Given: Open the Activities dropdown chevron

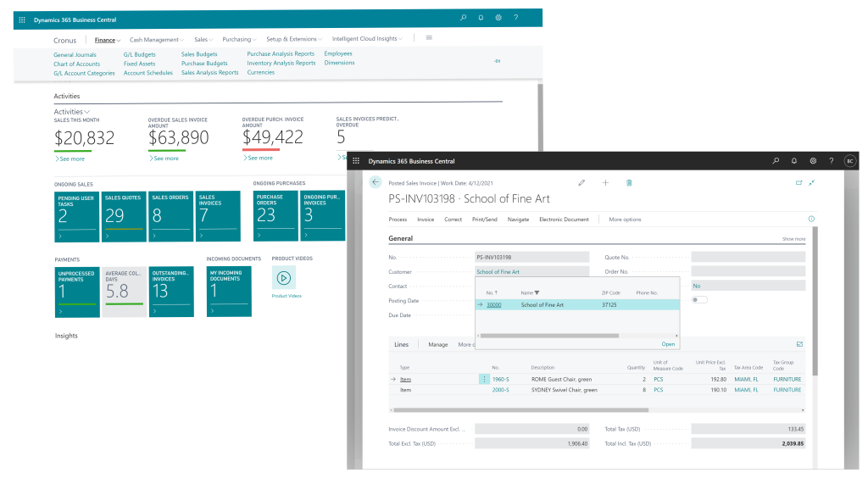Looking at the screenshot, I should [87, 112].
